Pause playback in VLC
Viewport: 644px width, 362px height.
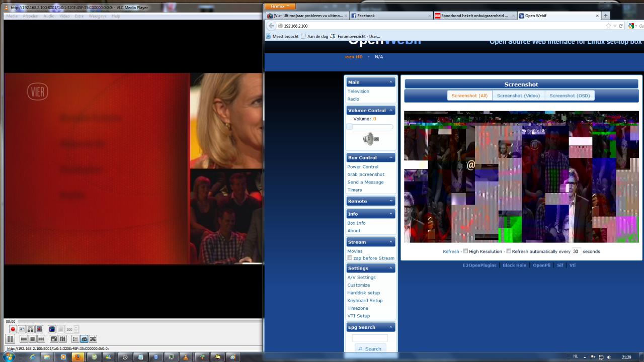pyautogui.click(x=10, y=339)
